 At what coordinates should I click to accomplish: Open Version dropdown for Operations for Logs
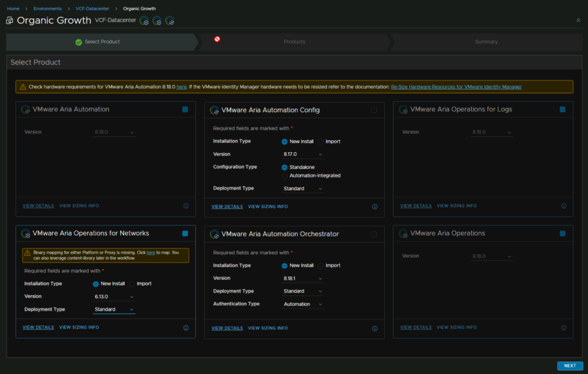pyautogui.click(x=492, y=132)
